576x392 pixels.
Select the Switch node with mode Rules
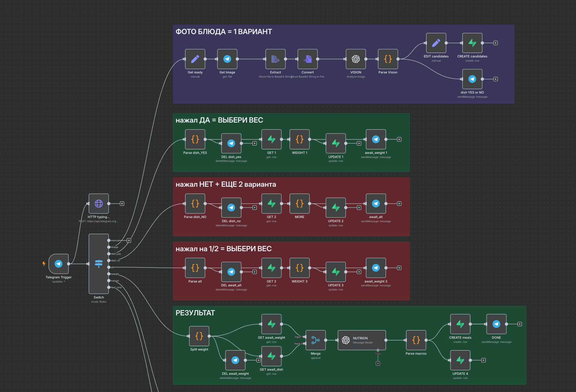click(x=99, y=264)
